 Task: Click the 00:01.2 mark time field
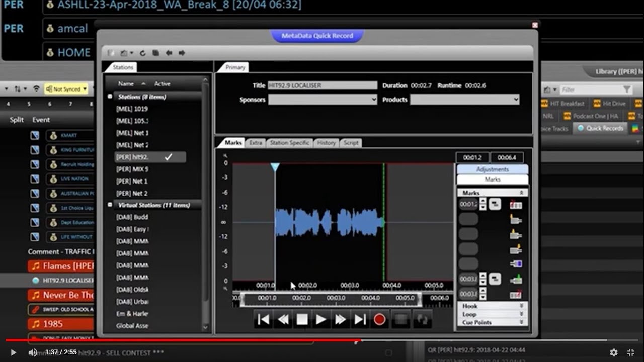pyautogui.click(x=468, y=204)
